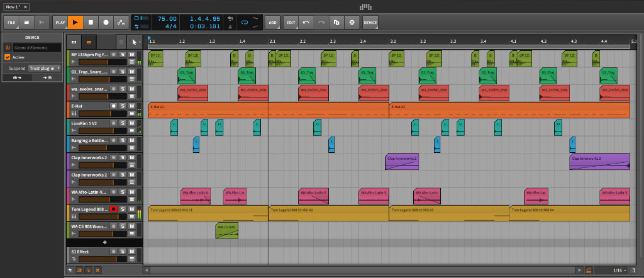Disarm record on Tom Legend 808 track
Screen dimensions: 644x278
point(113,209)
